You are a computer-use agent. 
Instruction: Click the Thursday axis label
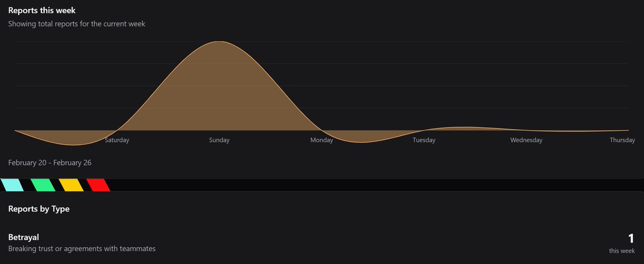(623, 140)
